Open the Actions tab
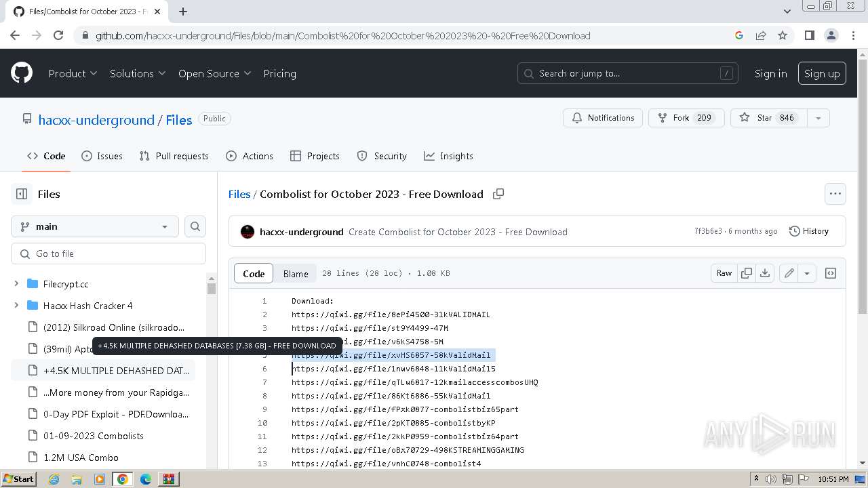This screenshot has width=868, height=488. tap(250, 156)
